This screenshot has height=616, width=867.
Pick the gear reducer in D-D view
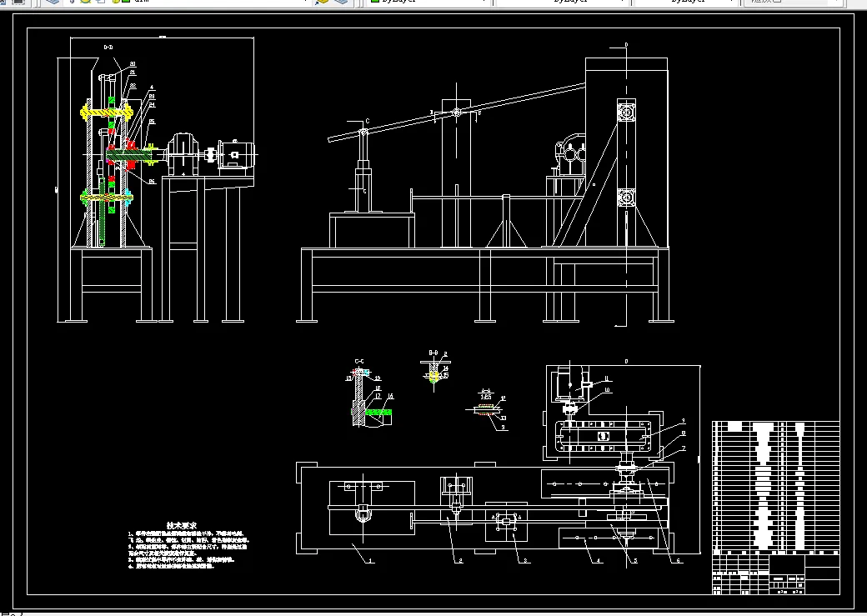tap(184, 153)
